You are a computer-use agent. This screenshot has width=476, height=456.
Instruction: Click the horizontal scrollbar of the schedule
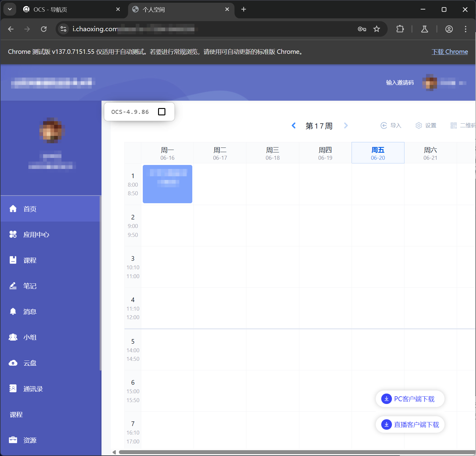click(x=297, y=452)
